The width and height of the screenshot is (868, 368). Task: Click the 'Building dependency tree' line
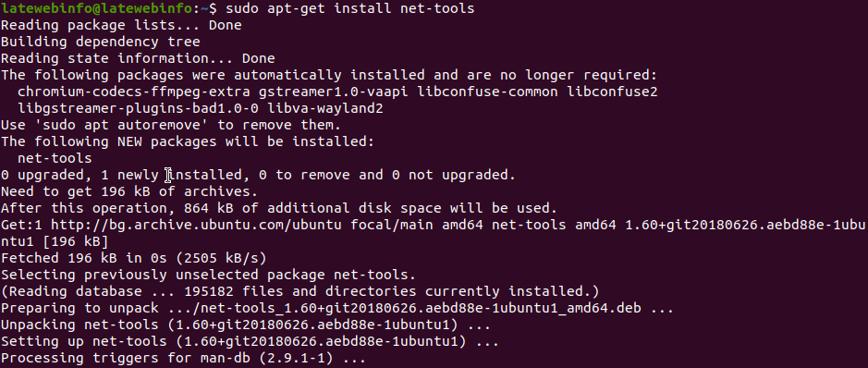tap(100, 42)
